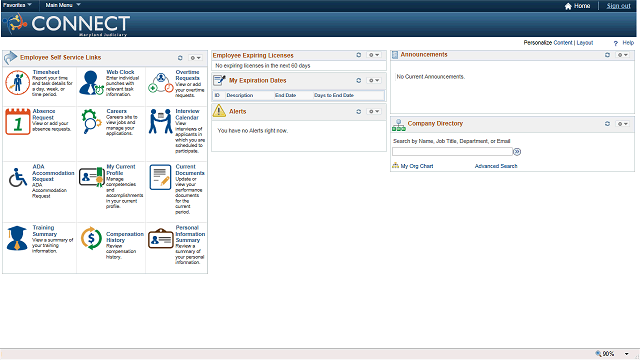
Task: Expand the Announcements settings gear dropdown
Action: 622,55
